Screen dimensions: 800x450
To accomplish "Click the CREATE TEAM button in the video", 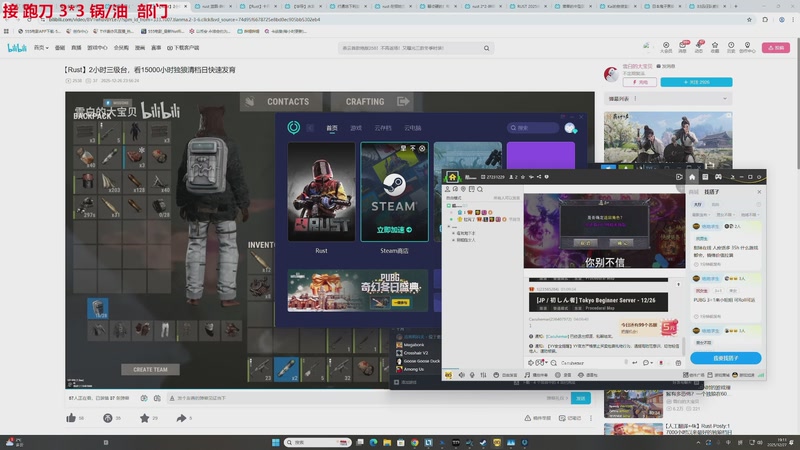I will coord(151,369).
